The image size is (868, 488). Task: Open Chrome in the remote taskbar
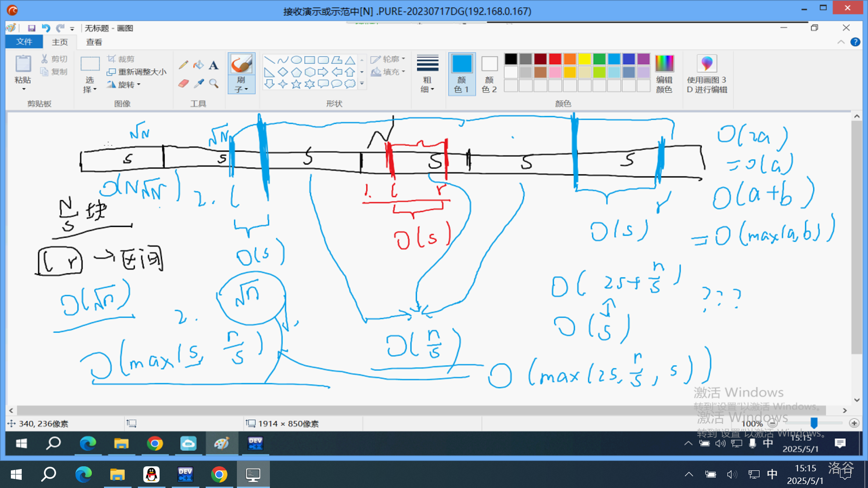[x=155, y=444]
